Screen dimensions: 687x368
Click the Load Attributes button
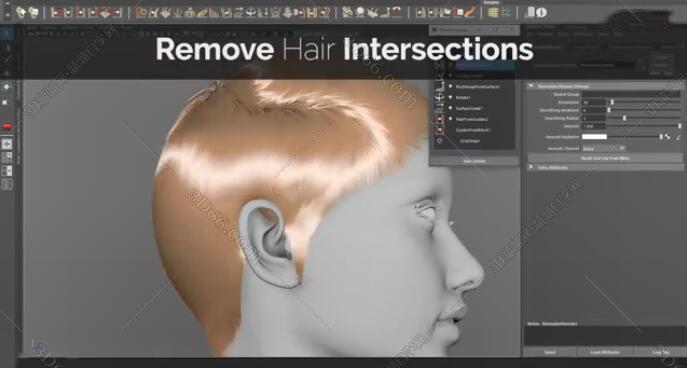tap(605, 352)
